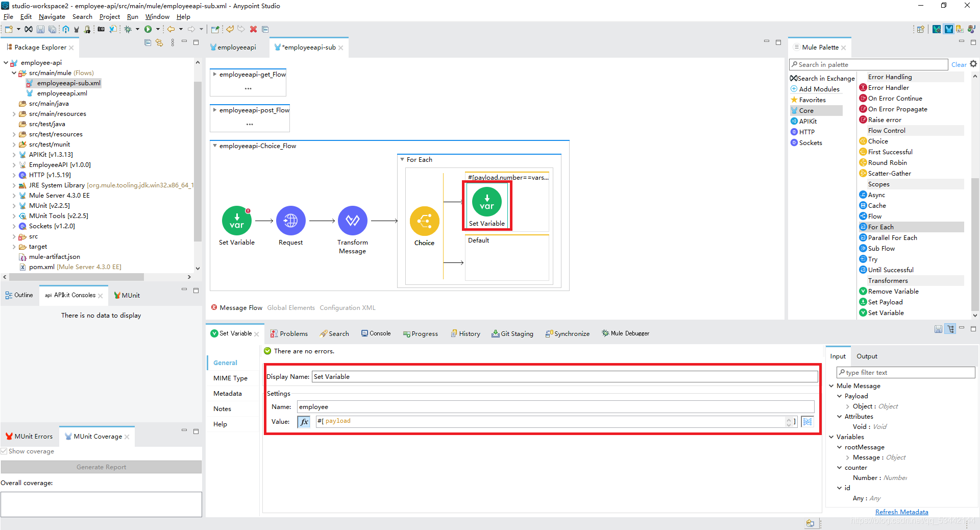
Task: Open the Navigate menu
Action: pos(52,17)
